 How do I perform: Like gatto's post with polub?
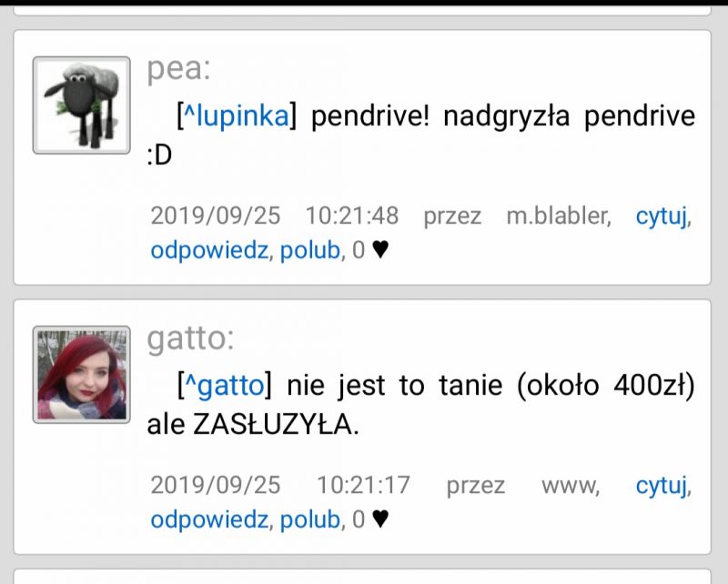tap(310, 519)
